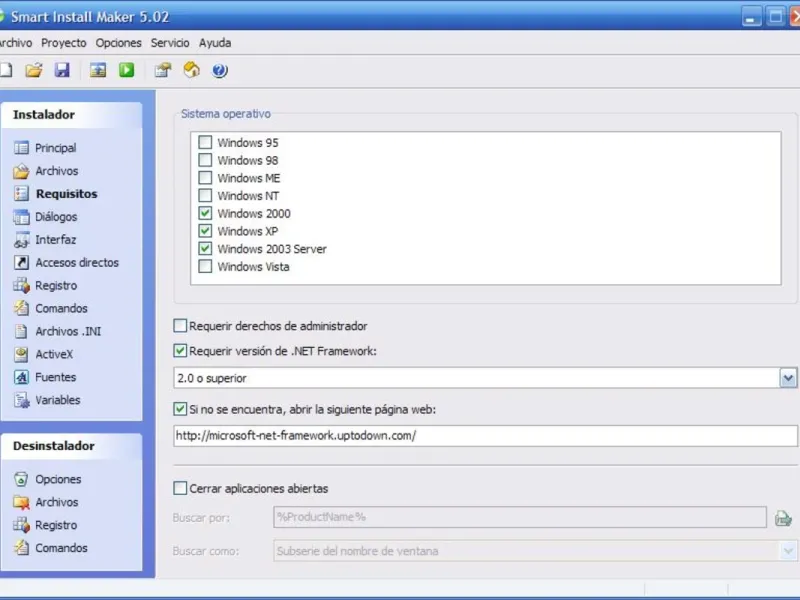This screenshot has width=800, height=600.
Task: Enable the Windows 95 checkbox
Action: (205, 142)
